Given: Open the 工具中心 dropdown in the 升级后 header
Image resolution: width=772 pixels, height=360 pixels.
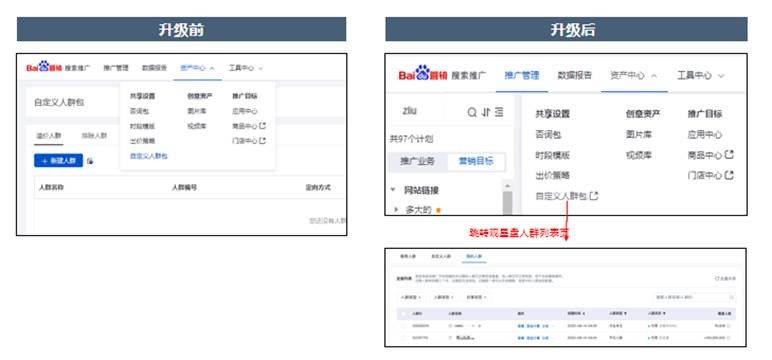Looking at the screenshot, I should point(700,75).
